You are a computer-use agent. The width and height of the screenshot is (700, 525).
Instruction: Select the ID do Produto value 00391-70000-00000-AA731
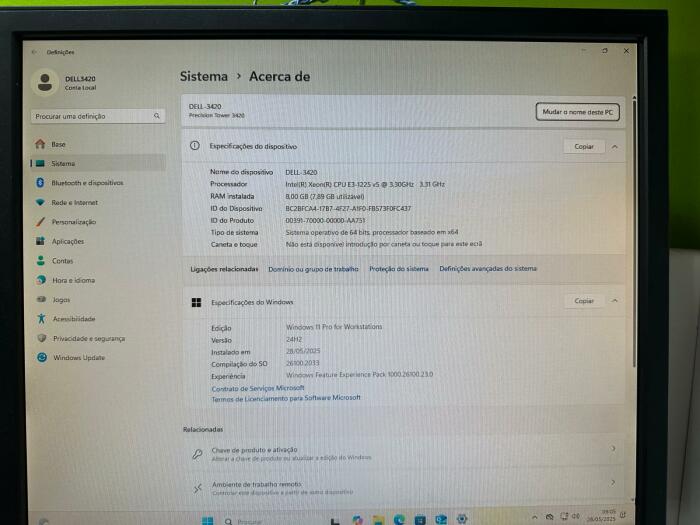point(325,220)
